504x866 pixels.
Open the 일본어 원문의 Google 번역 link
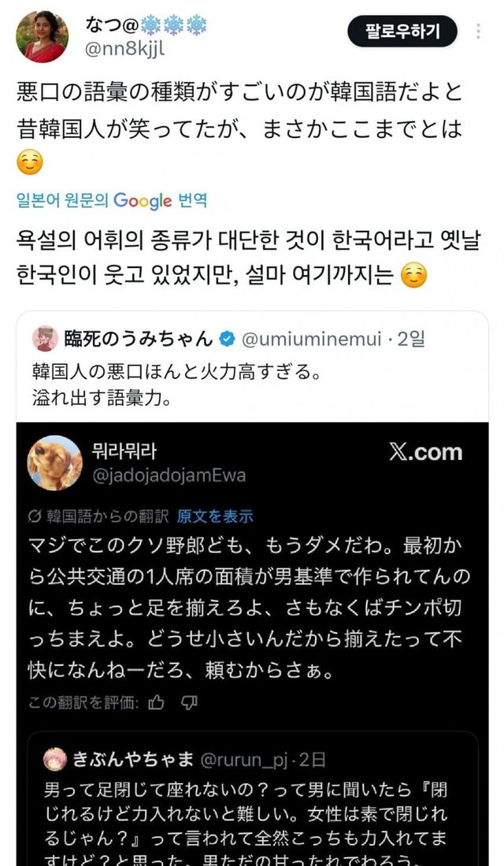tap(112, 200)
